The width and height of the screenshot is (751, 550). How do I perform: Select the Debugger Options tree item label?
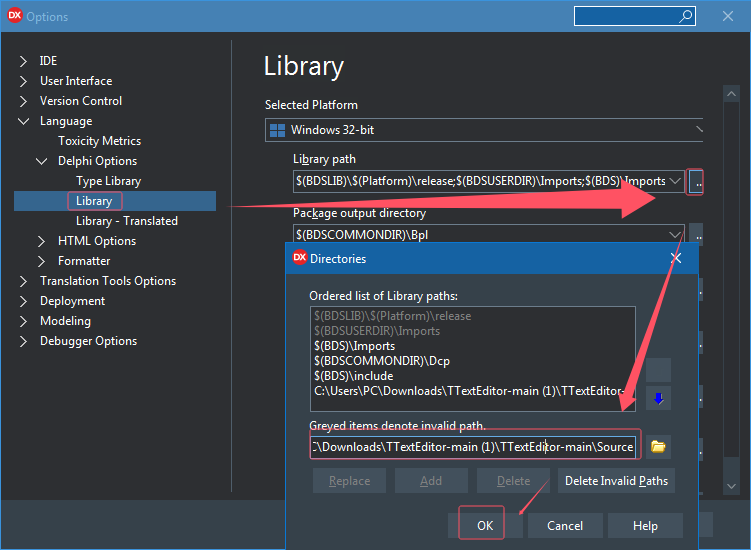89,341
